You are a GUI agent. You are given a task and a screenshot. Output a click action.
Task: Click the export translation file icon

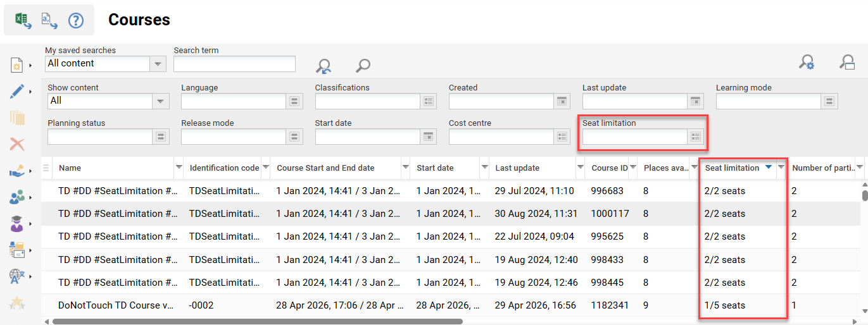pyautogui.click(x=49, y=20)
